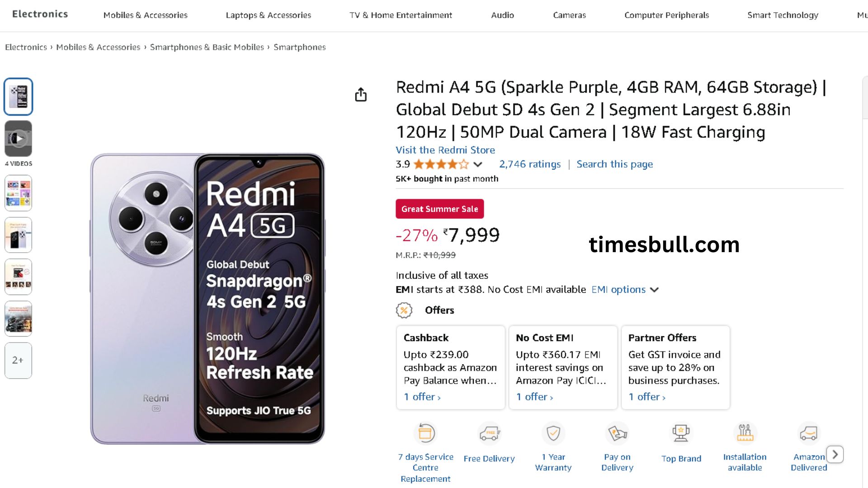Viewport: 868px width, 488px height.
Task: Click the share icon above product image
Action: 361,95
